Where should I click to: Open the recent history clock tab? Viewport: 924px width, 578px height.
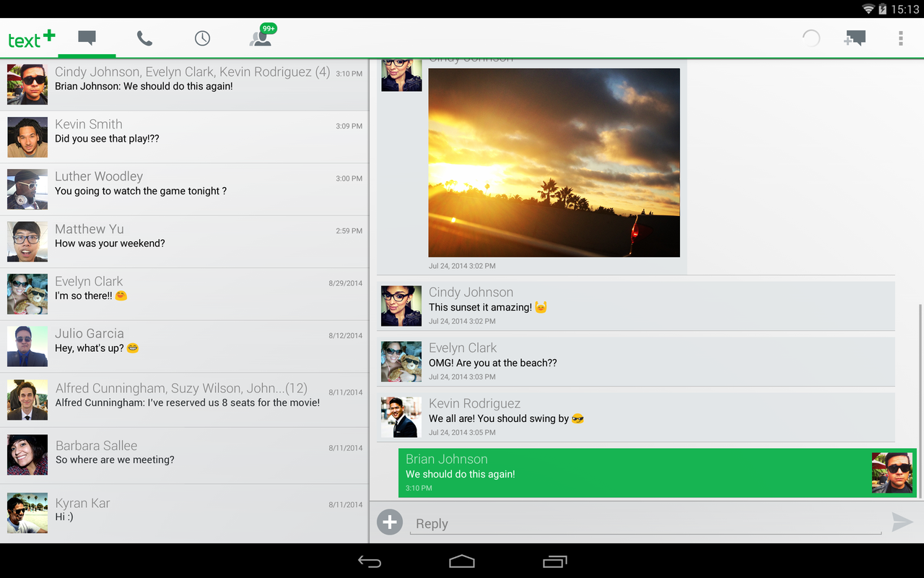coord(202,38)
